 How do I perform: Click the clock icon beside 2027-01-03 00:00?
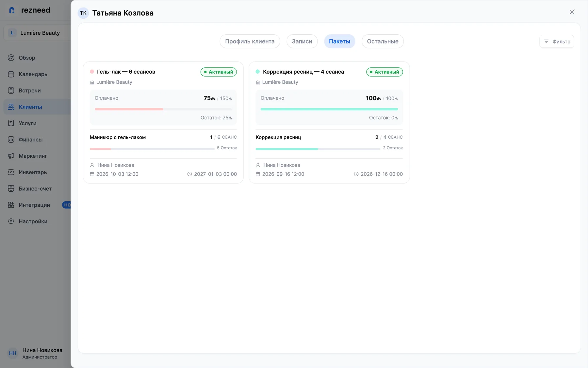(x=189, y=174)
